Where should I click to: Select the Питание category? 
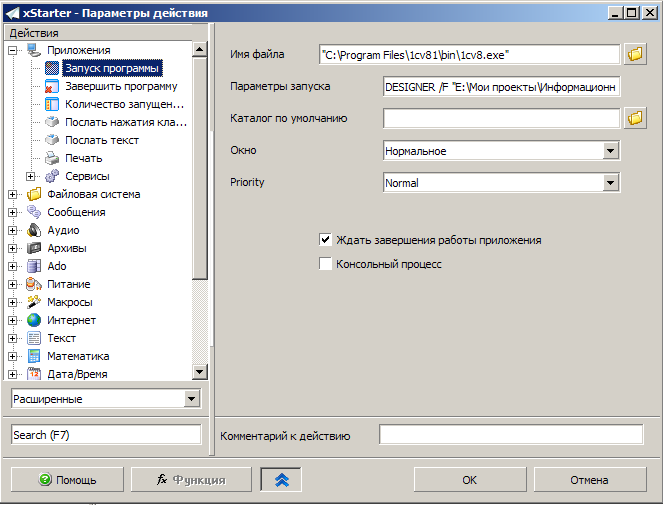68,284
